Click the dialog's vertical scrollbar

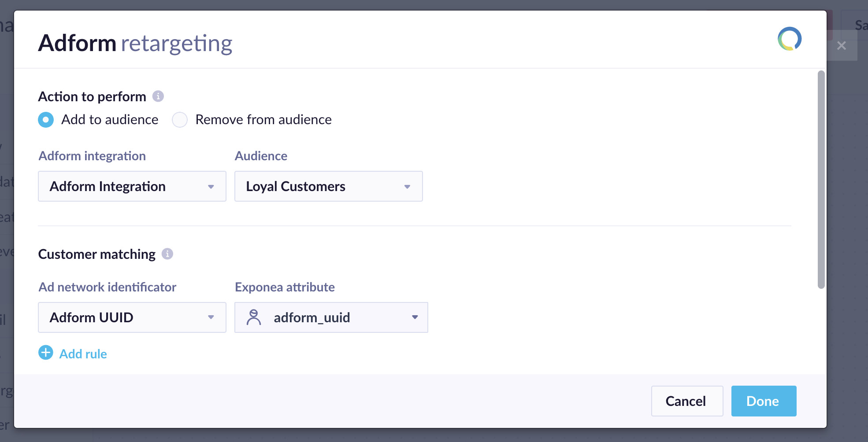[x=821, y=180]
